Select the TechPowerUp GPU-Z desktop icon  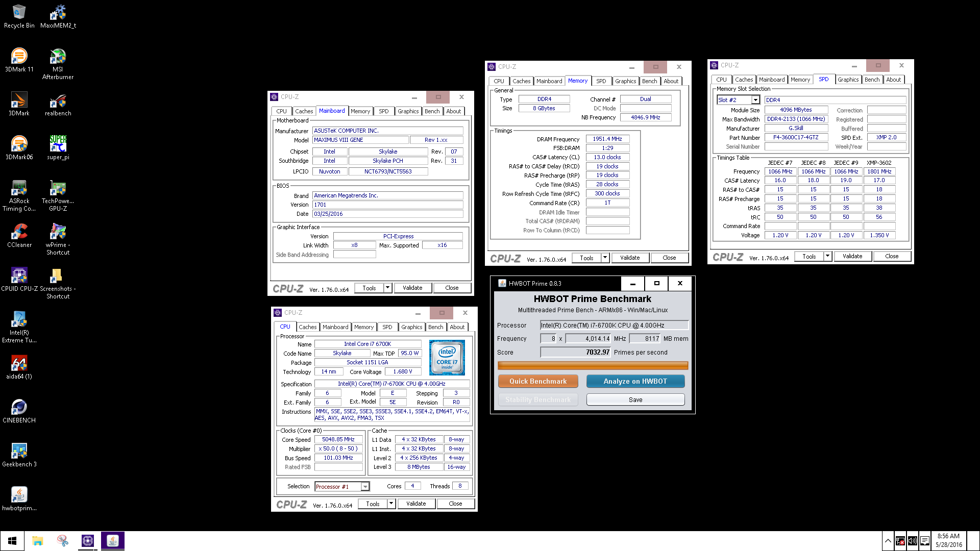click(58, 195)
